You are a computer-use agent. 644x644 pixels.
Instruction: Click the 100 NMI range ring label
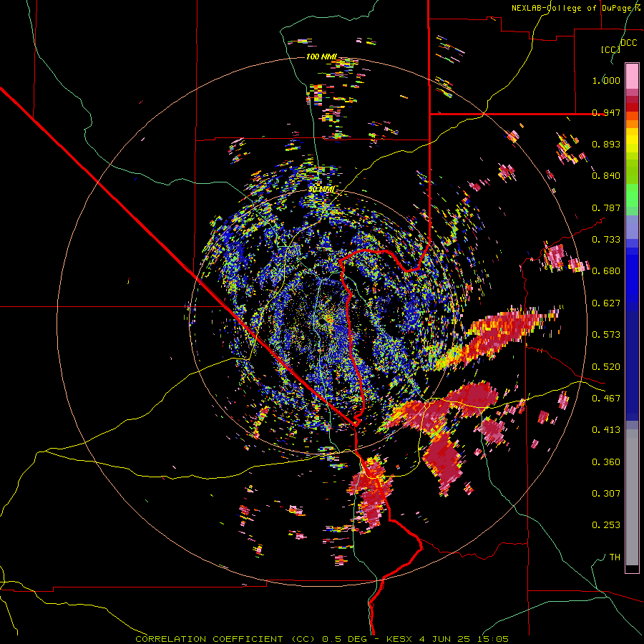coord(321,57)
